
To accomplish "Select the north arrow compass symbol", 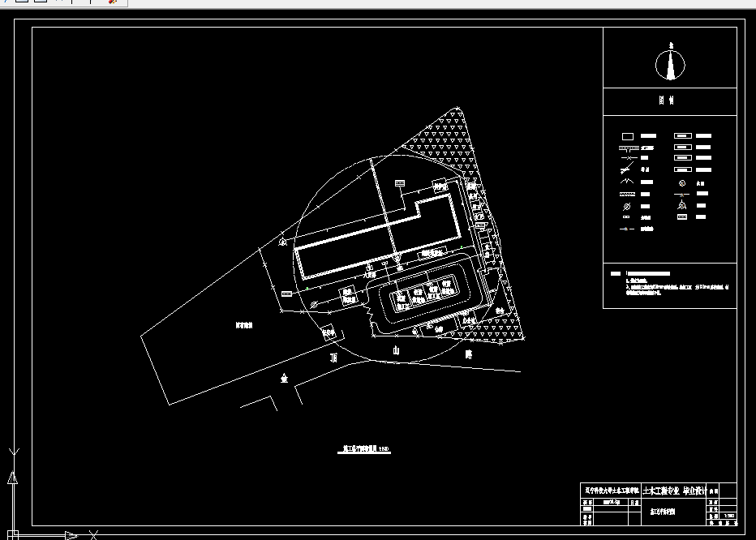I will click(x=670, y=63).
